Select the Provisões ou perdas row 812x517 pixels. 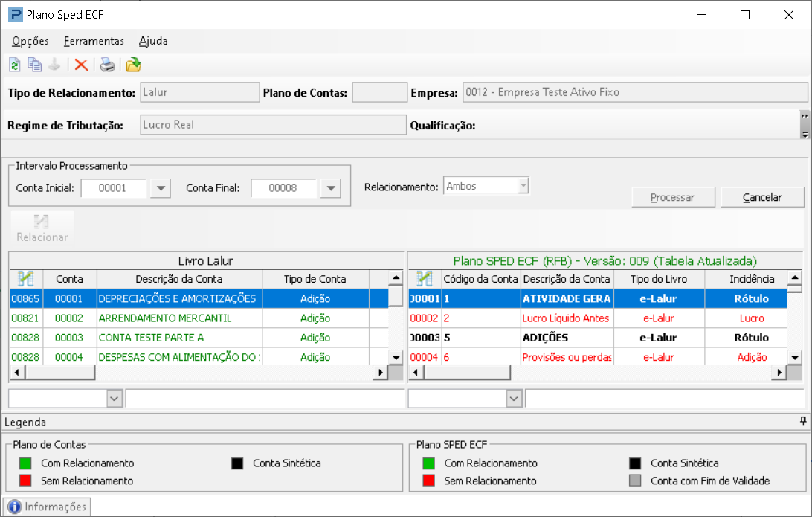pos(598,357)
